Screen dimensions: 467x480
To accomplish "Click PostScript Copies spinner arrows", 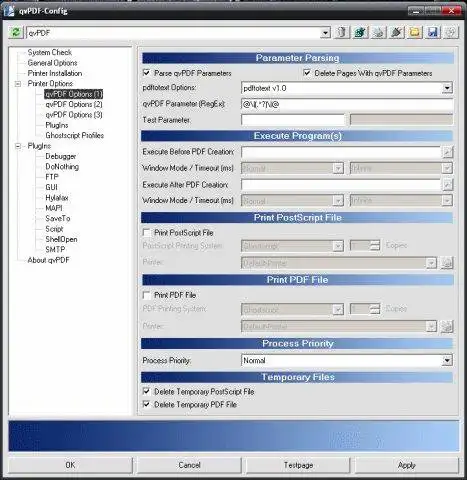I will click(x=375, y=246).
